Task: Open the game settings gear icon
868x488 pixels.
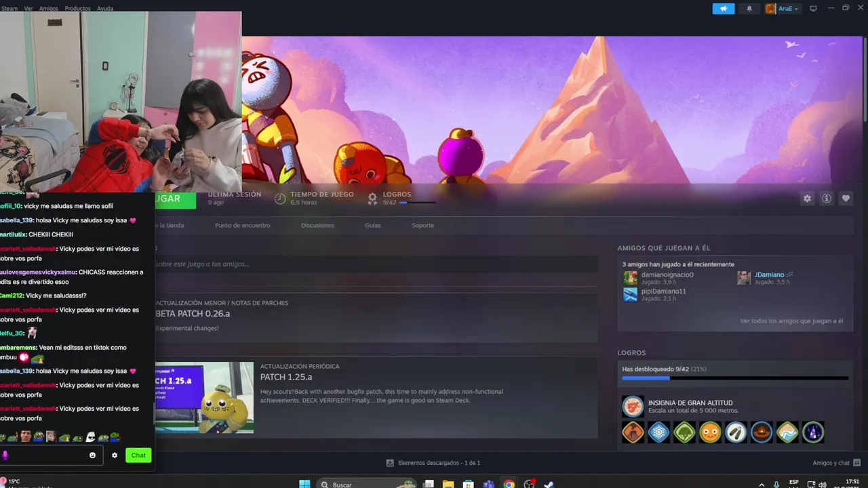Action: [x=807, y=199]
